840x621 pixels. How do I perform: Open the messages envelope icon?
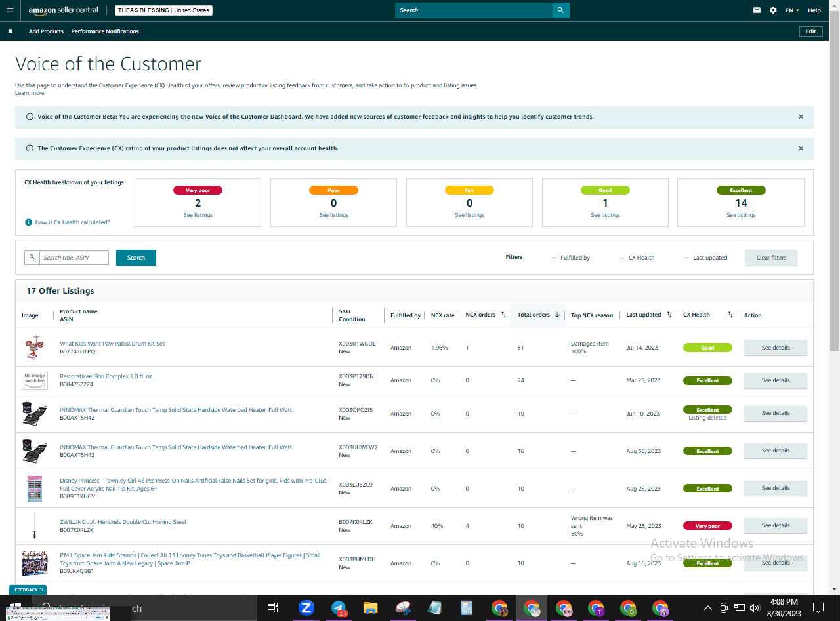(x=757, y=10)
